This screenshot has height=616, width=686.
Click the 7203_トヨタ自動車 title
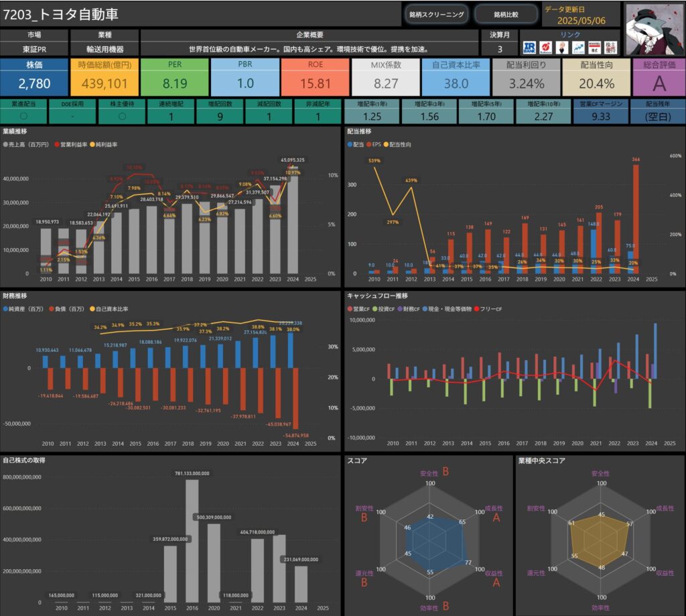tap(61, 15)
